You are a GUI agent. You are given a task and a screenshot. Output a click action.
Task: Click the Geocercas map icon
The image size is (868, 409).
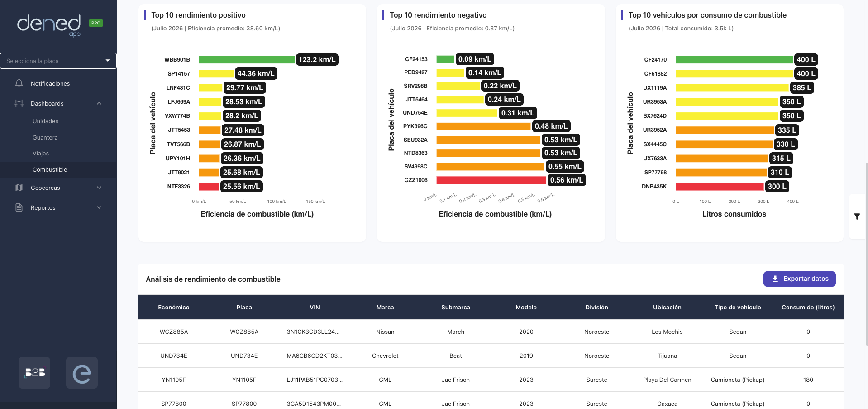coord(19,188)
